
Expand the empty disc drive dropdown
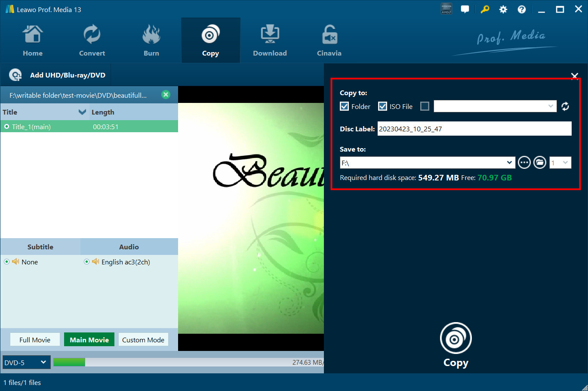551,106
